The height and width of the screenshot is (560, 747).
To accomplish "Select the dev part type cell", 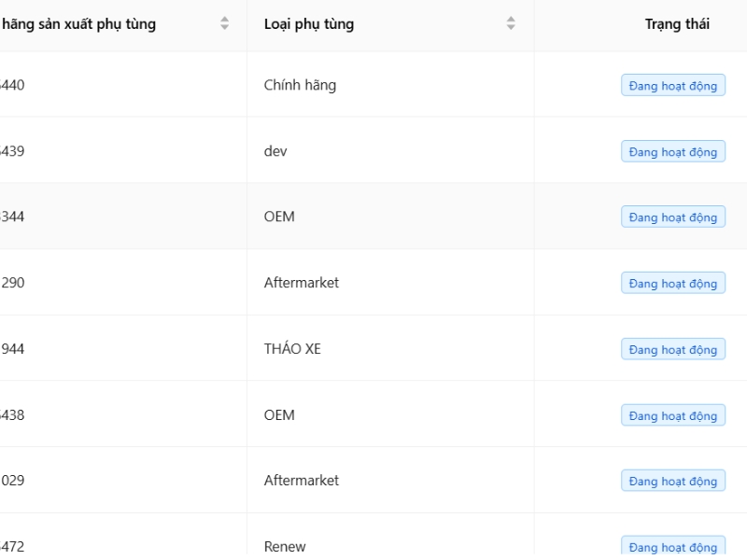I will click(275, 151).
